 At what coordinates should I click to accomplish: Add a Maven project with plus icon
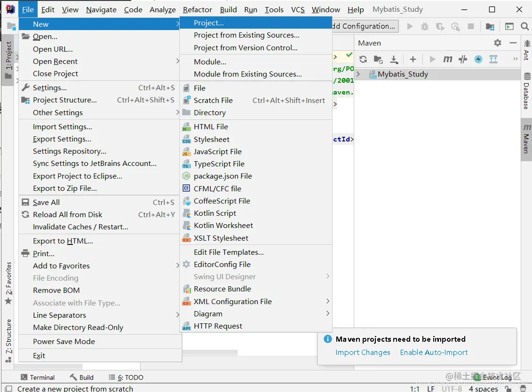(x=413, y=59)
